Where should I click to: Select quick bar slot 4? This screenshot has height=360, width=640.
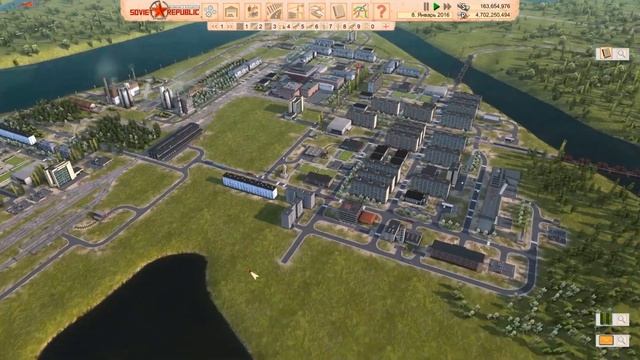(x=284, y=27)
